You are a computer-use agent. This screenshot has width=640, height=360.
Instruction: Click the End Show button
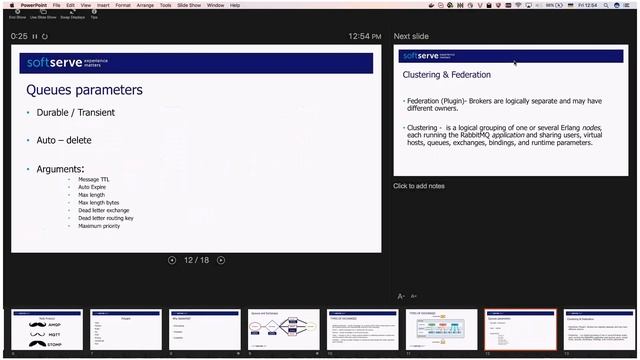[x=18, y=14]
